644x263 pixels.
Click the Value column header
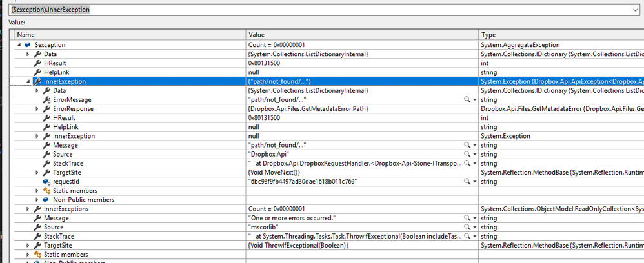tap(362, 35)
